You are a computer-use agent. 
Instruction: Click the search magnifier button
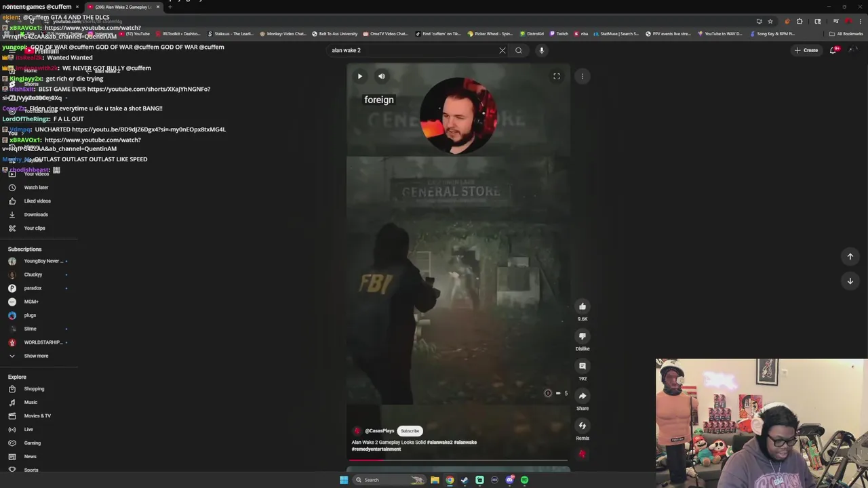519,50
